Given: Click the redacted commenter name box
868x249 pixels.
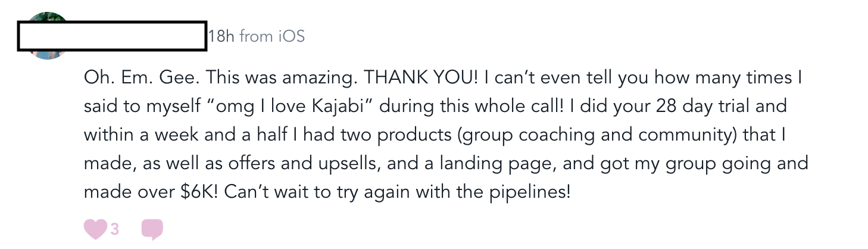Looking at the screenshot, I should 111,37.
